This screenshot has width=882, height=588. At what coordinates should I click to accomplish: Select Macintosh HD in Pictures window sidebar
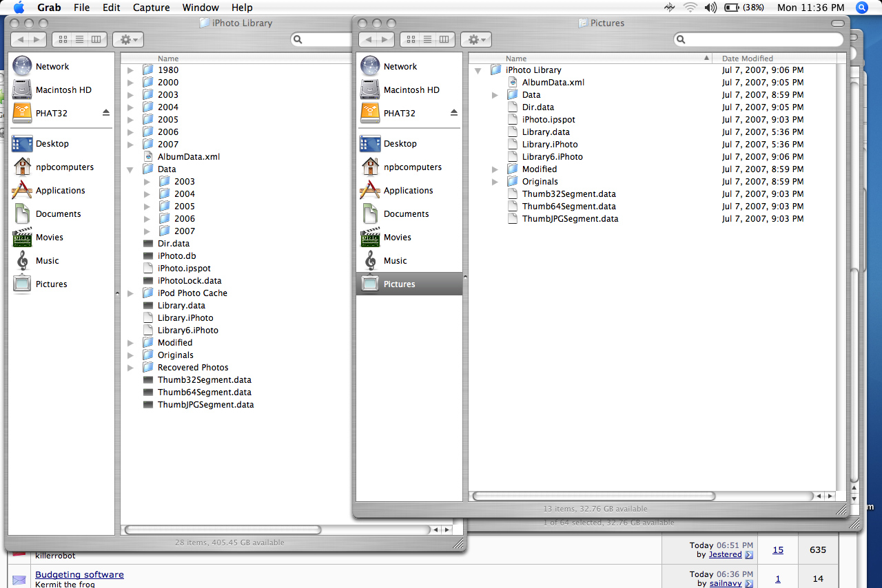point(400,90)
